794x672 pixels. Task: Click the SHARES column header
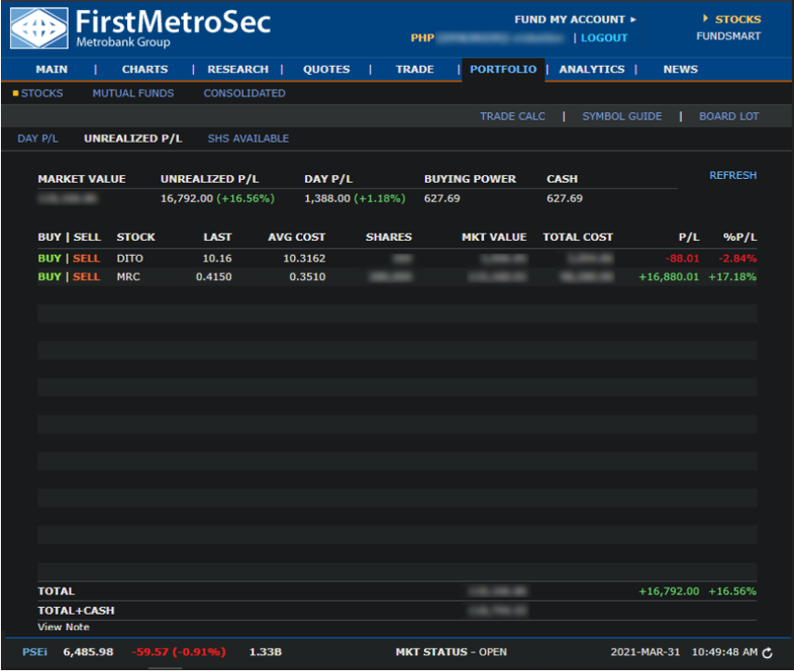click(x=389, y=237)
